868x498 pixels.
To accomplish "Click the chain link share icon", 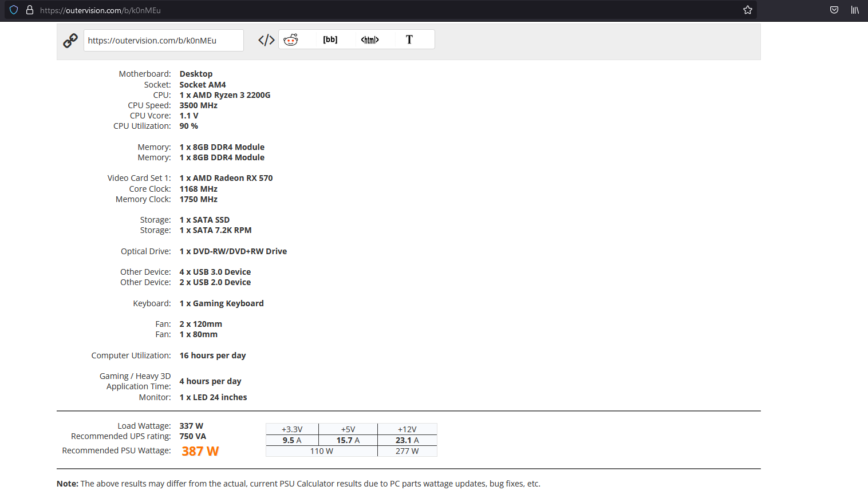I will click(x=70, y=40).
